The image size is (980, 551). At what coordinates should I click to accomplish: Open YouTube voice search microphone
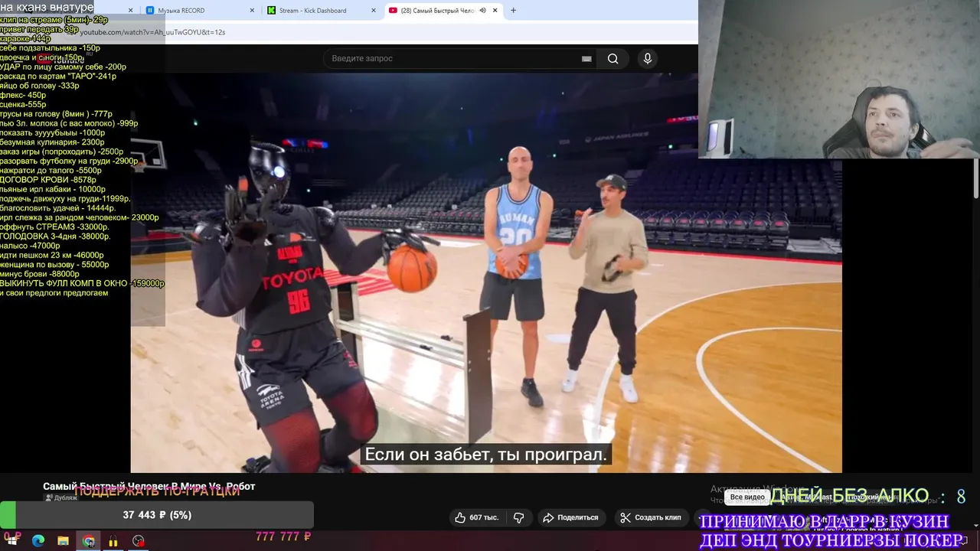tap(648, 59)
